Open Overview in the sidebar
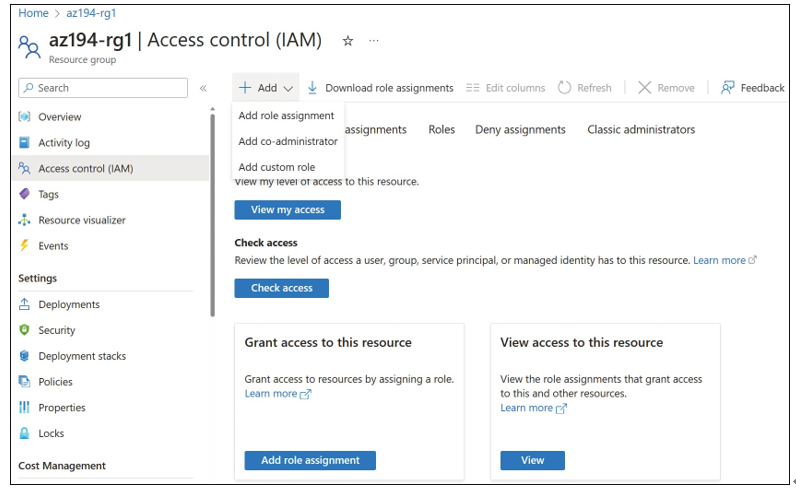 59,117
